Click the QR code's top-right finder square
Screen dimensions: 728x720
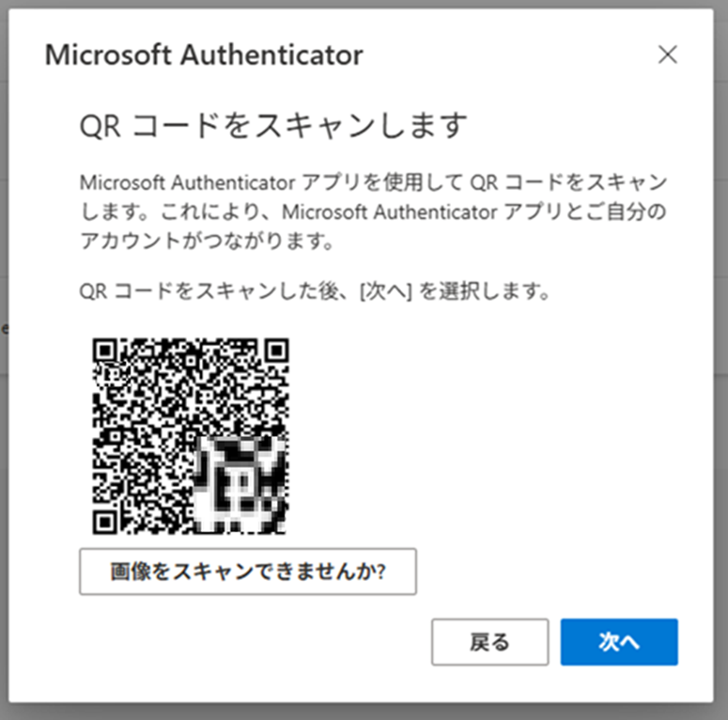(x=275, y=352)
